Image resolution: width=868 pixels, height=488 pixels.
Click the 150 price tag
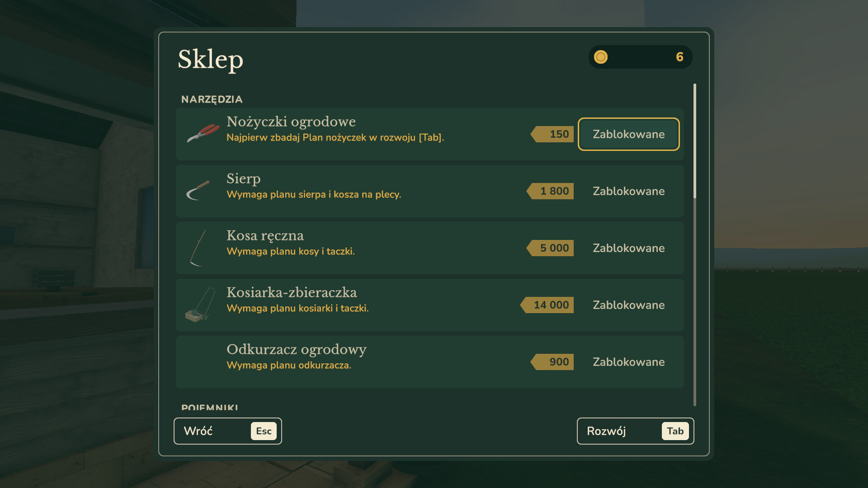[x=552, y=134]
